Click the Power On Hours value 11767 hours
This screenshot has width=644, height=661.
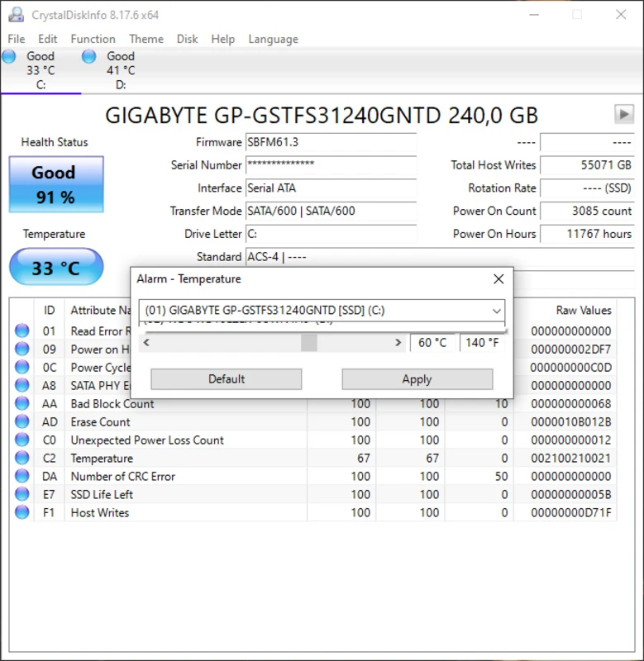pos(587,234)
